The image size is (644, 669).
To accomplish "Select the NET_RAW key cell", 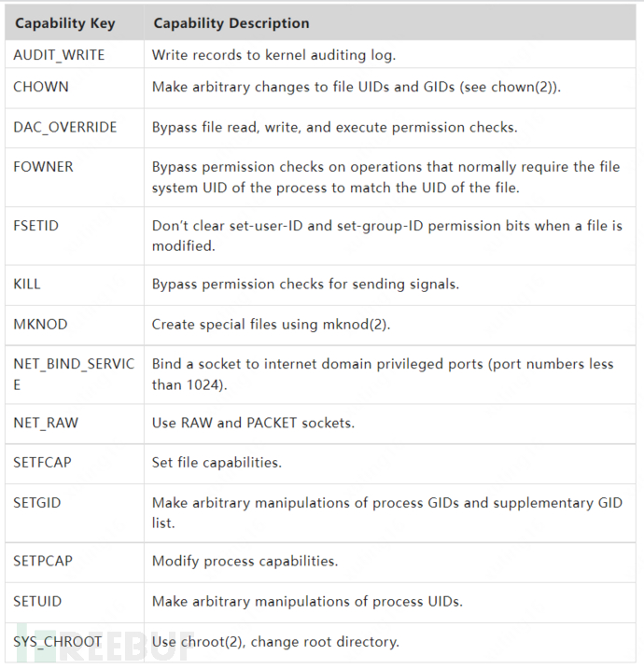I will point(46,423).
